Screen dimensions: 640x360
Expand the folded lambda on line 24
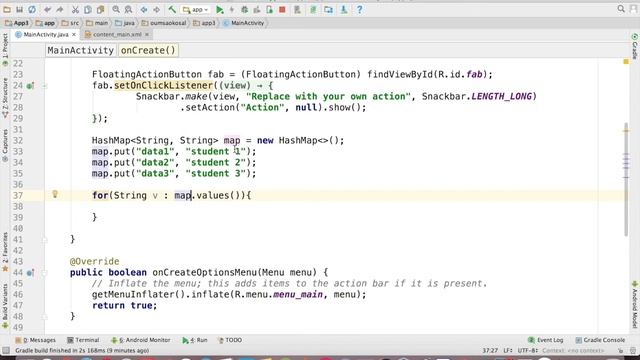[x=45, y=86]
